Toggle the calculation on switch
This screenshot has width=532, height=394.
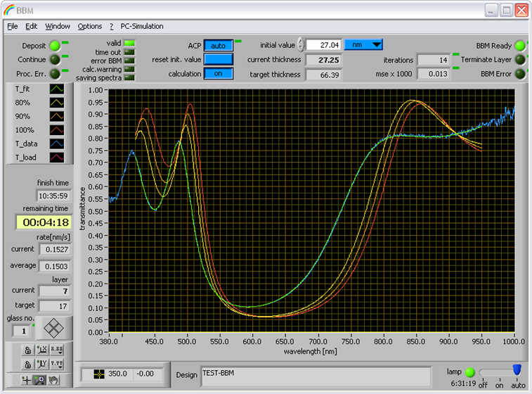point(218,73)
